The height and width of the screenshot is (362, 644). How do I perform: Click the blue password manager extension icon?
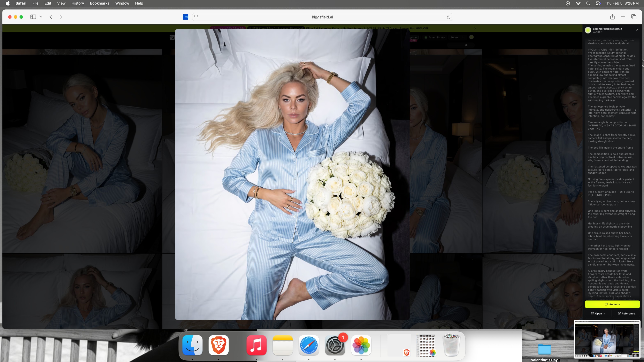click(x=185, y=17)
